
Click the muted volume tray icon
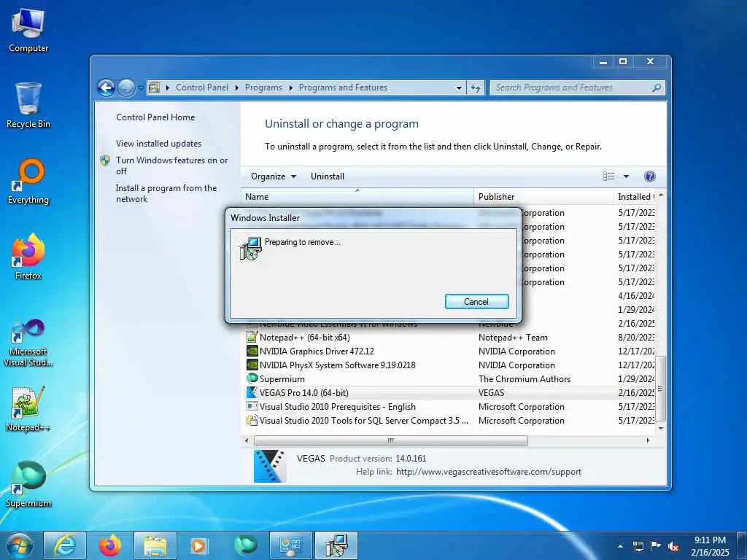click(x=673, y=547)
